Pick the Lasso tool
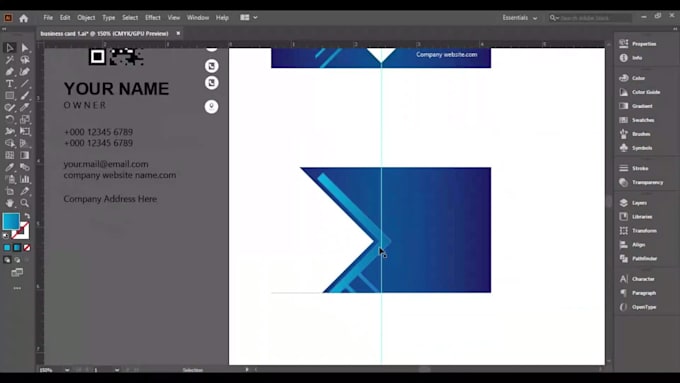The height and width of the screenshot is (383, 680). 25,60
